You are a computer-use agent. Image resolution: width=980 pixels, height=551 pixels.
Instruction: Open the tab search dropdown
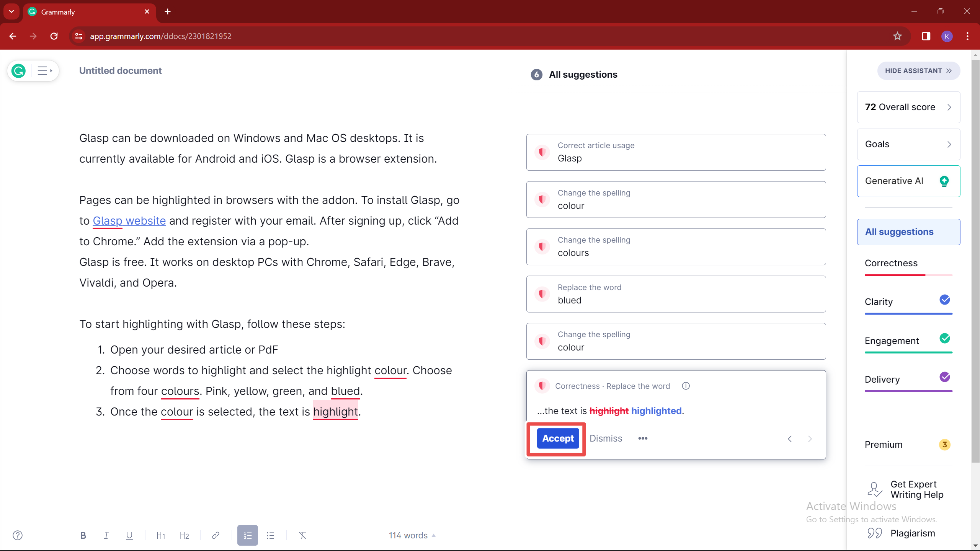click(x=11, y=11)
